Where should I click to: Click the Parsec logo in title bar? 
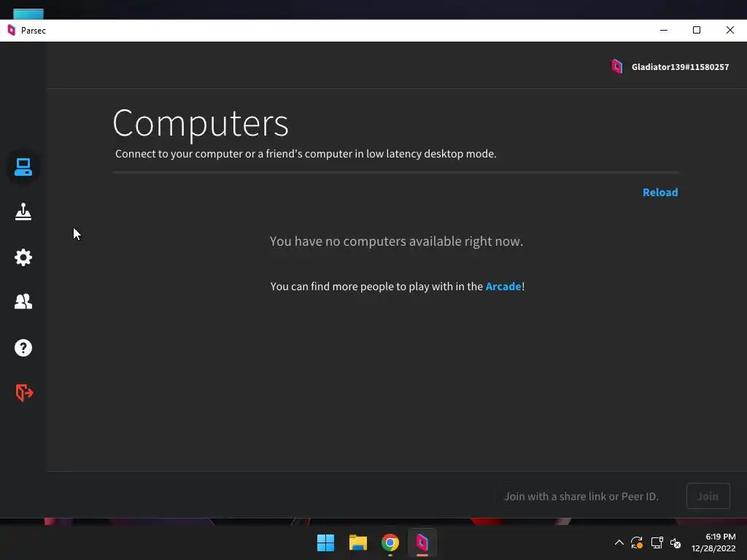coord(12,31)
